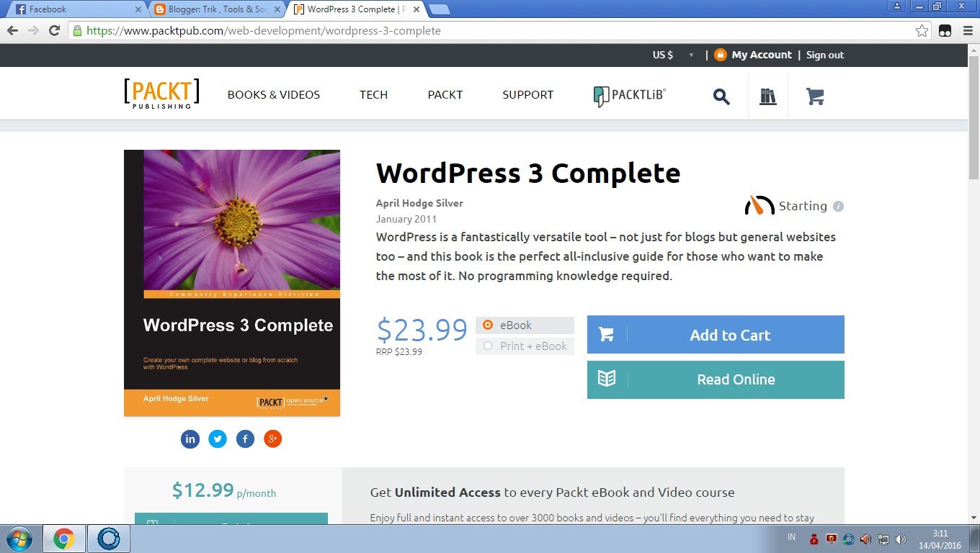
Task: Click the IN language indicator in tray
Action: click(x=792, y=537)
